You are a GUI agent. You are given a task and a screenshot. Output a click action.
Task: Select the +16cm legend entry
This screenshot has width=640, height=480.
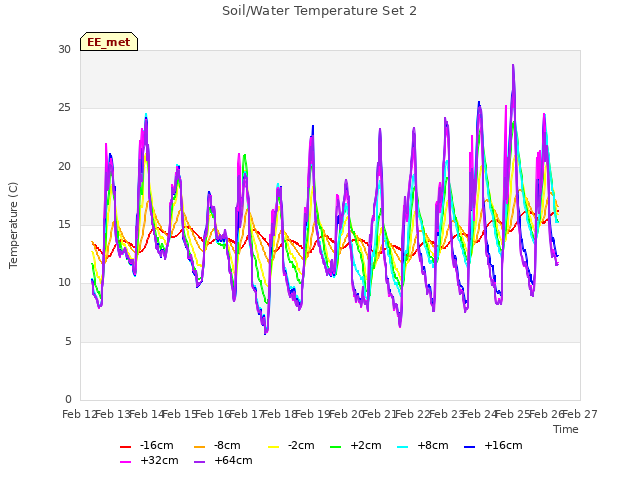tap(493, 445)
